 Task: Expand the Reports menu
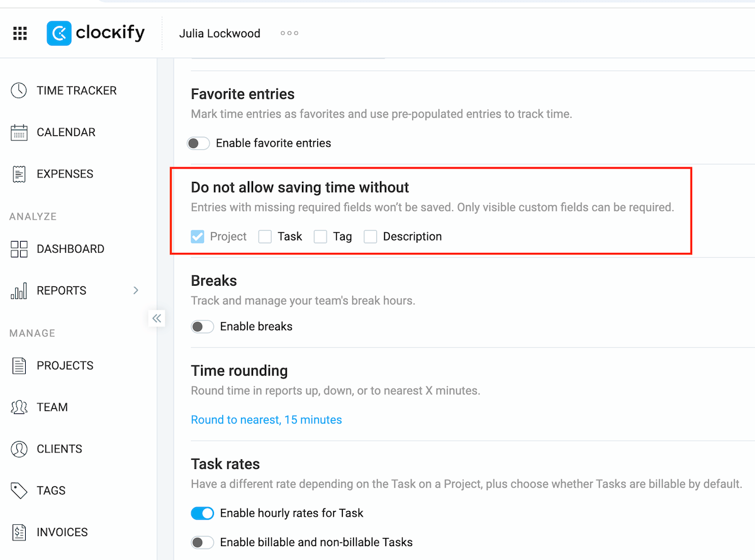tap(135, 291)
